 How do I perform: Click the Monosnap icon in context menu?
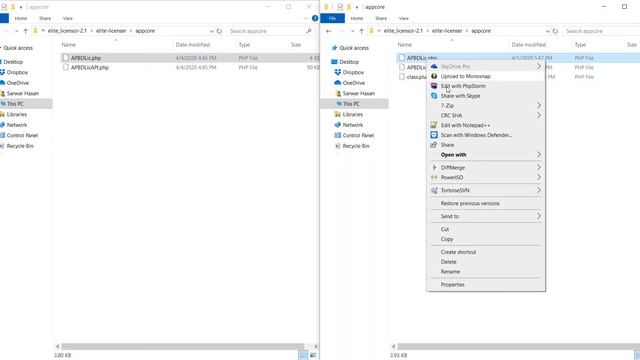(x=434, y=76)
